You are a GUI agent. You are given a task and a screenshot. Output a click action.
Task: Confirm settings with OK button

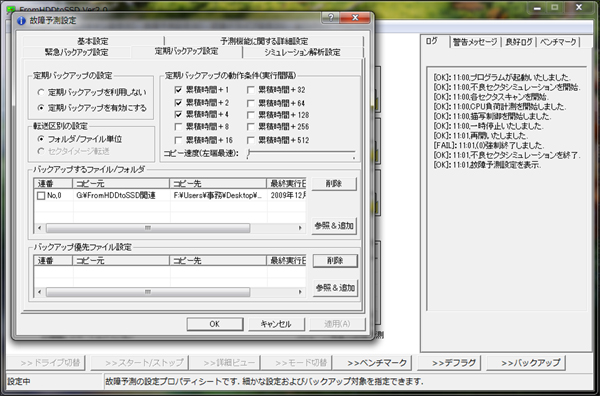tap(215, 324)
